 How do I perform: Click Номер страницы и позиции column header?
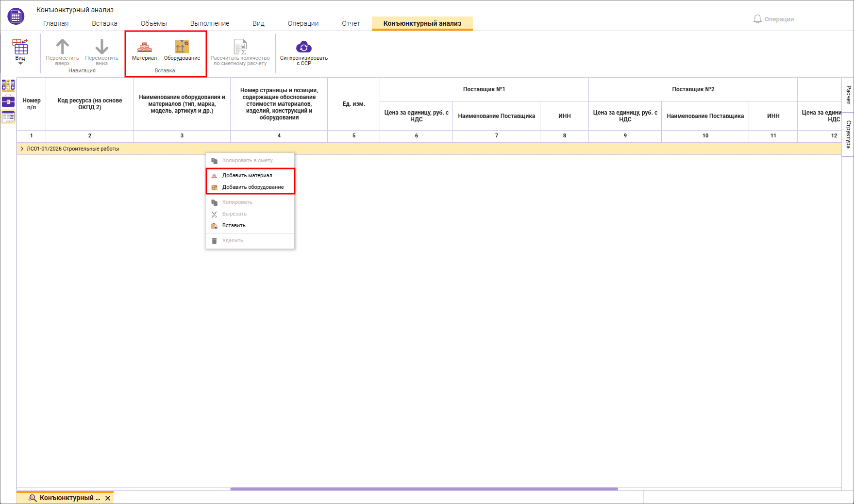point(279,104)
